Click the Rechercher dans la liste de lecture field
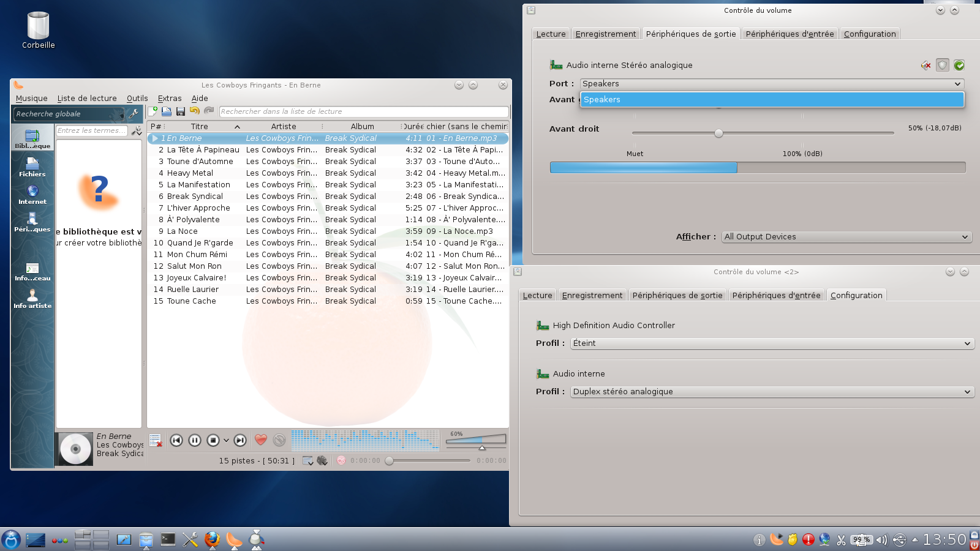 pyautogui.click(x=364, y=112)
